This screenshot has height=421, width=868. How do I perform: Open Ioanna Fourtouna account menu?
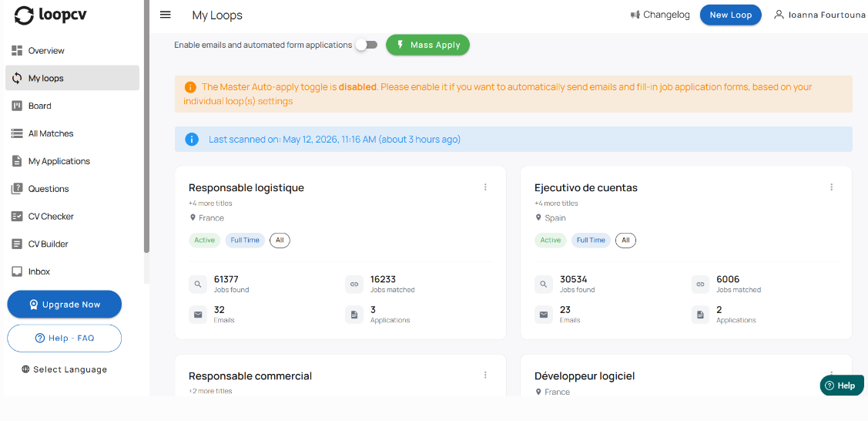point(819,15)
